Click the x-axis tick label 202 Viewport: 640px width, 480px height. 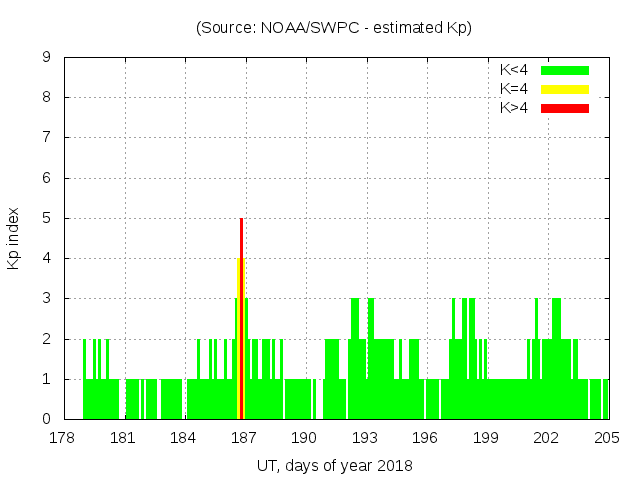547,438
